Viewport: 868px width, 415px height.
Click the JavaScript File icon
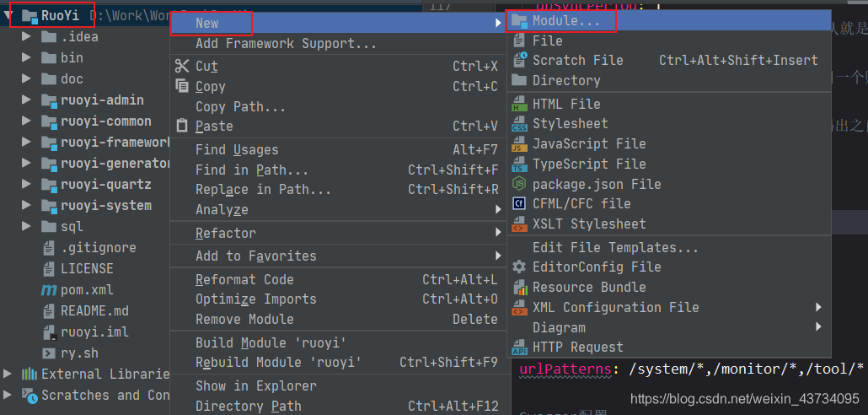pyautogui.click(x=519, y=144)
